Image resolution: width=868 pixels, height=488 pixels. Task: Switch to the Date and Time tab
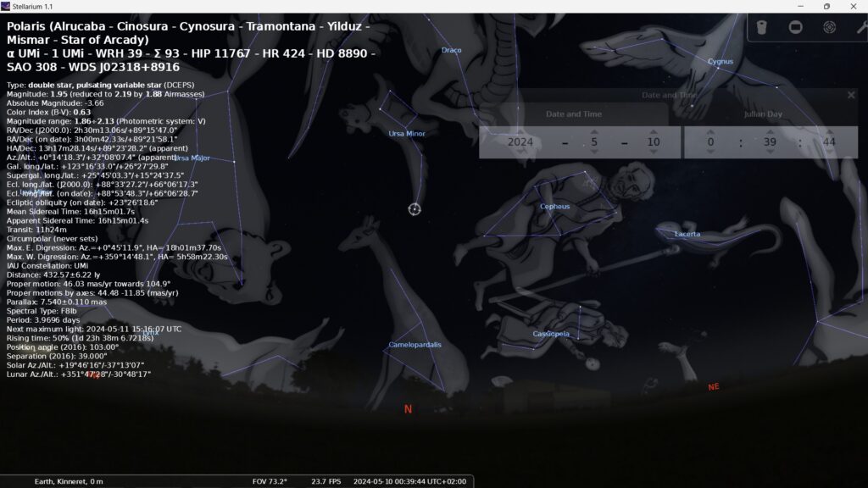(574, 113)
